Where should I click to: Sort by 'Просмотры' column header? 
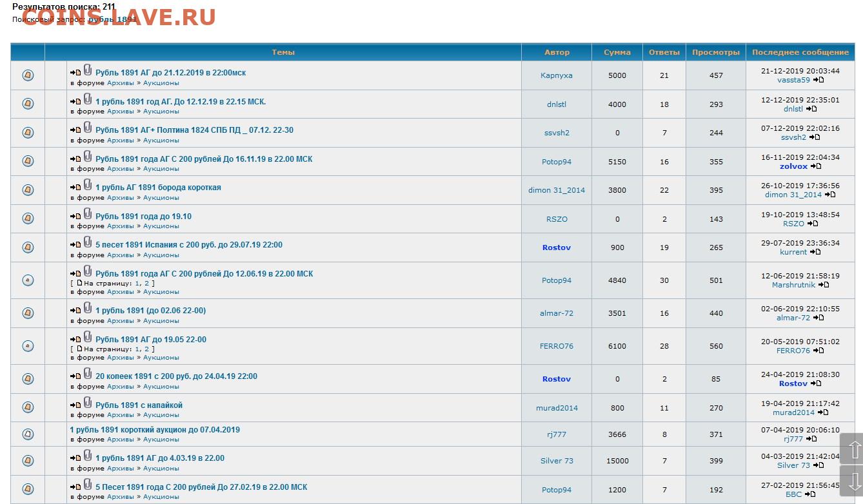(x=715, y=52)
